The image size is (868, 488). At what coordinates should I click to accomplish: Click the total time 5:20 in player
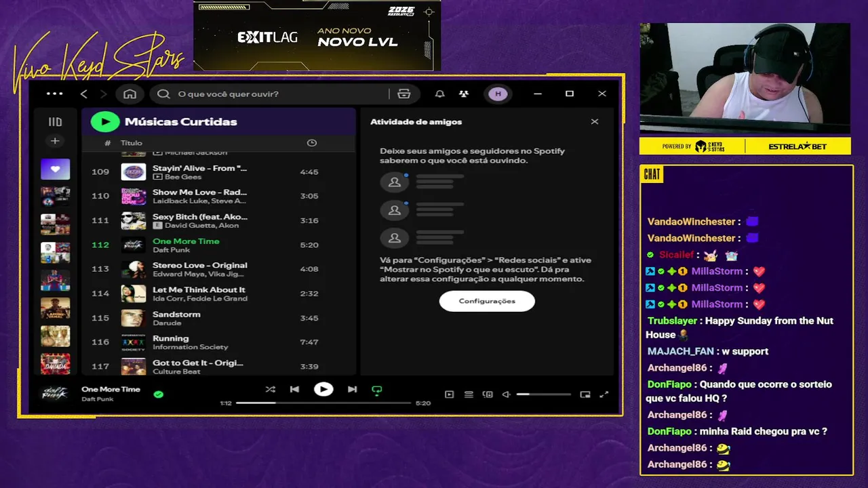coord(423,403)
